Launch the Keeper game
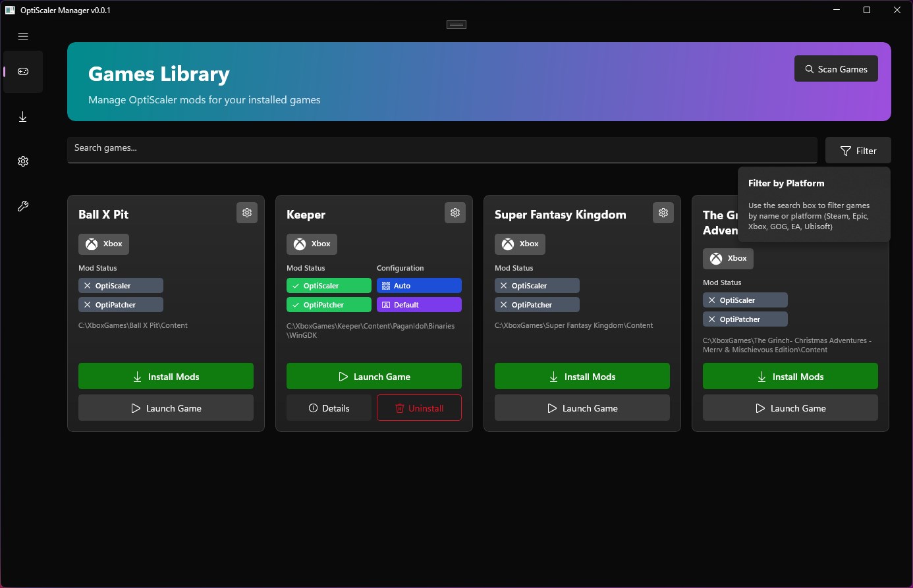Viewport: 913px width, 588px height. (374, 376)
